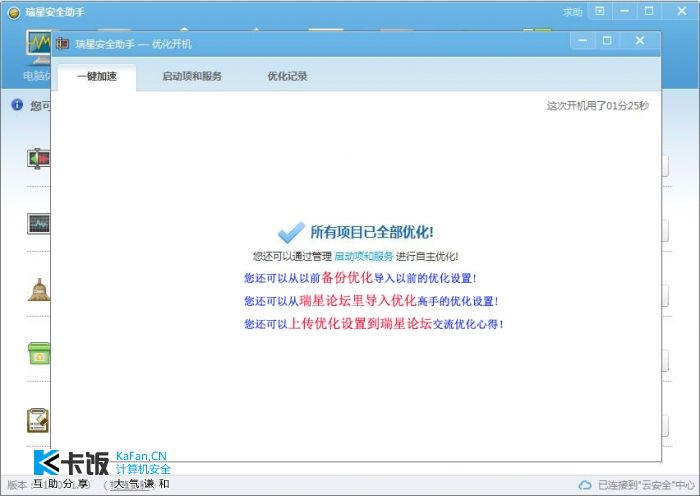Click the 优化开机 dialog title icon

point(62,43)
